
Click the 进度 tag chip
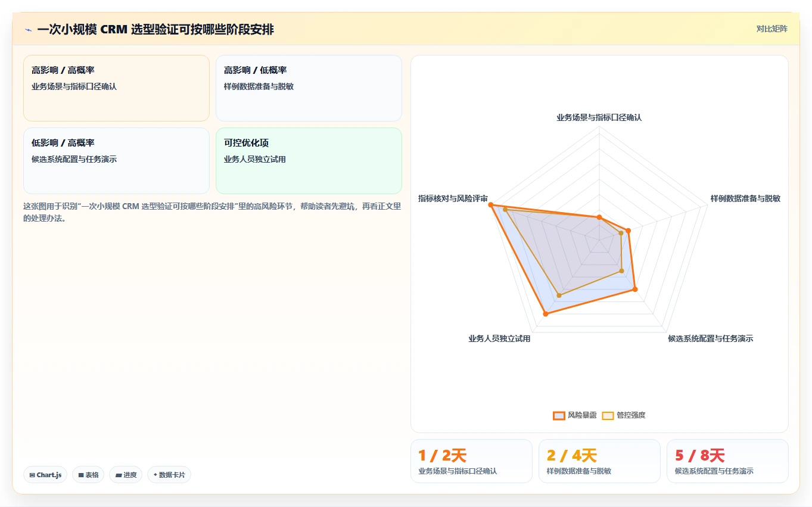[x=126, y=475]
